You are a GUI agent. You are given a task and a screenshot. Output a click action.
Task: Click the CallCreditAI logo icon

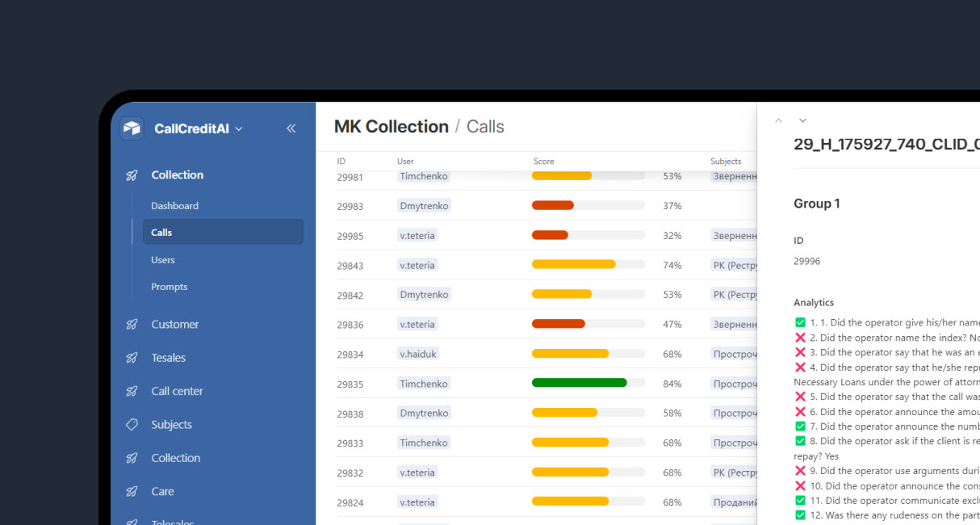(132, 128)
